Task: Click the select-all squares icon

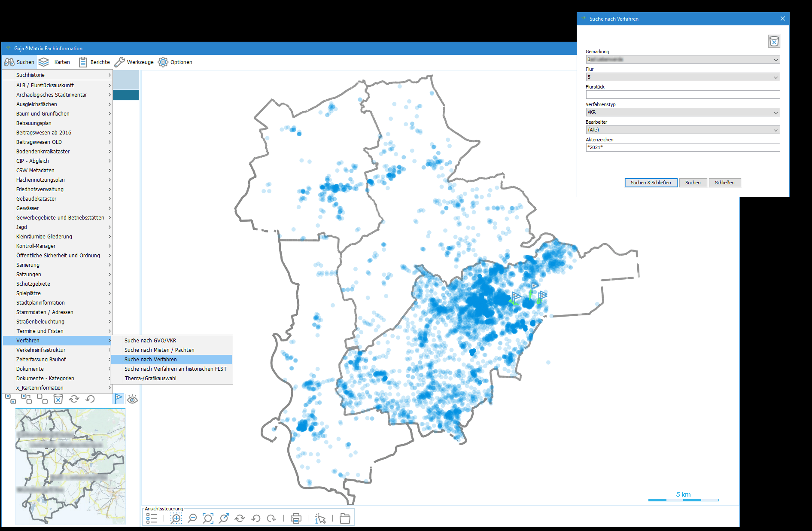Action: 11,399
